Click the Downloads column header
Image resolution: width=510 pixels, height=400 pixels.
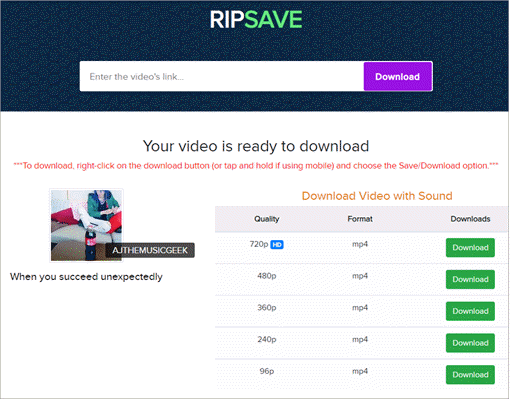click(x=470, y=219)
